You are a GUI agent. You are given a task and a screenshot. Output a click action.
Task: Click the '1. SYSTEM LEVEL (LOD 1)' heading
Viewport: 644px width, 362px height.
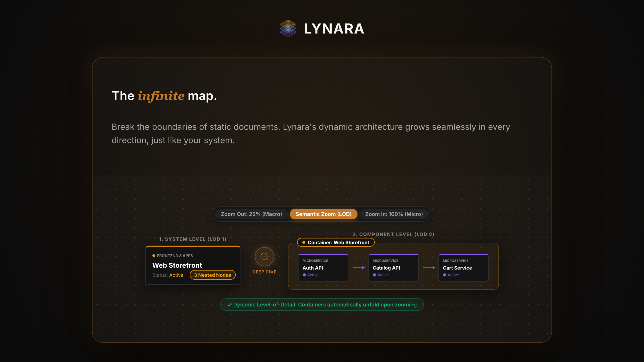pyautogui.click(x=193, y=239)
